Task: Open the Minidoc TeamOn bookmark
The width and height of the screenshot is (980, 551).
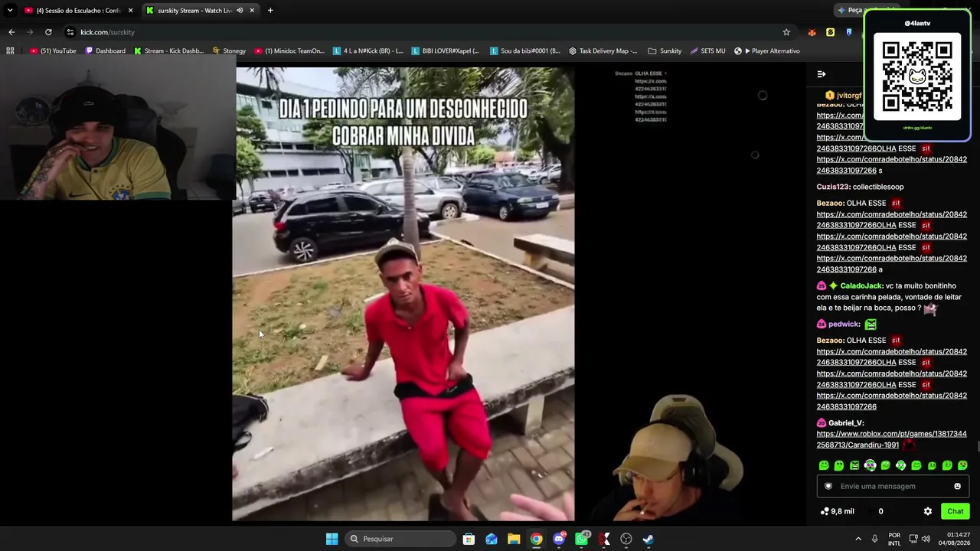Action: [x=289, y=51]
